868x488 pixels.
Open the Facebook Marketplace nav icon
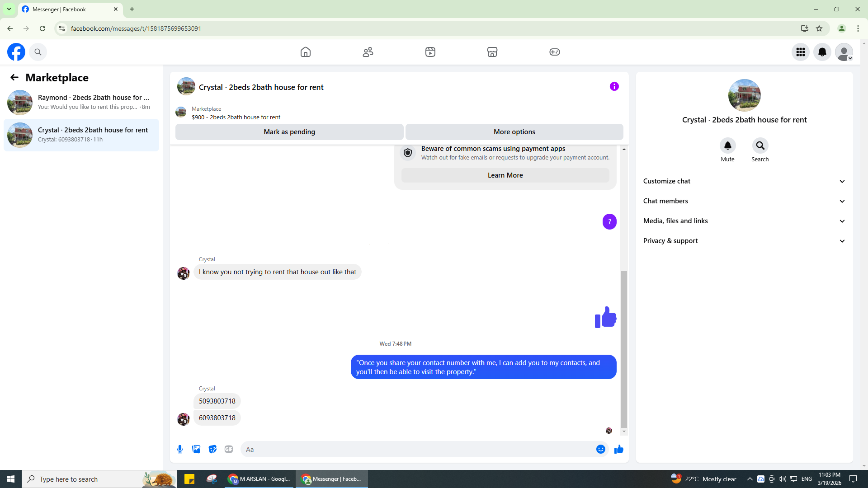coord(492,52)
